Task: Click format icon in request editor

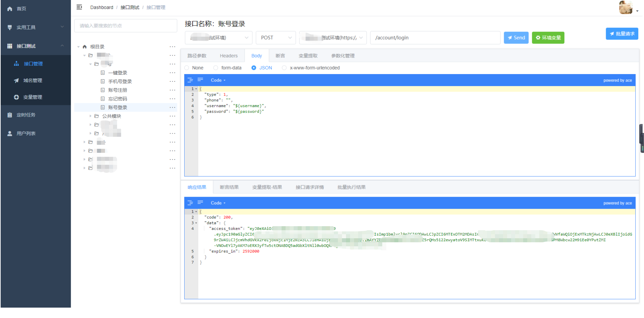Action: [190, 80]
